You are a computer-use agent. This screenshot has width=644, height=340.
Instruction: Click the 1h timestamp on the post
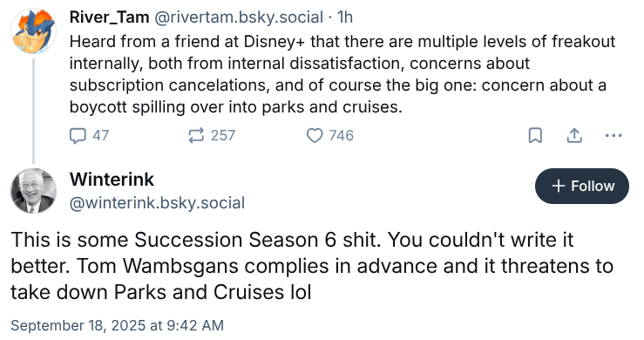(x=344, y=17)
